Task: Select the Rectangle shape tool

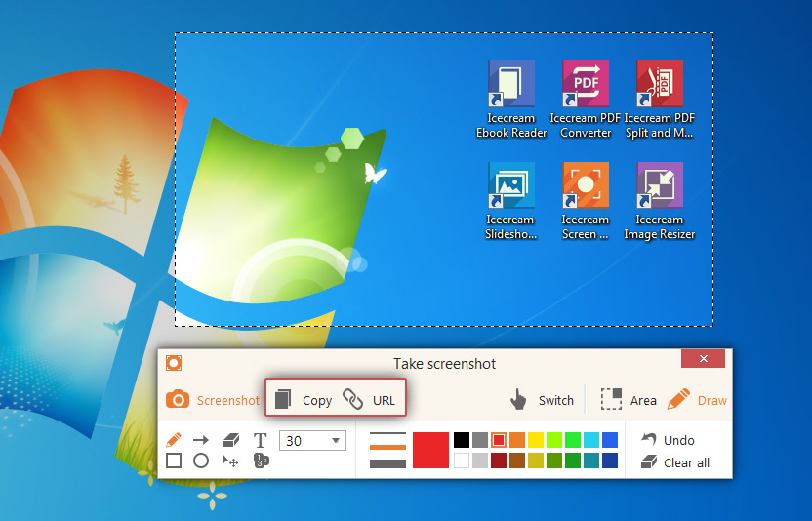Action: [x=174, y=461]
